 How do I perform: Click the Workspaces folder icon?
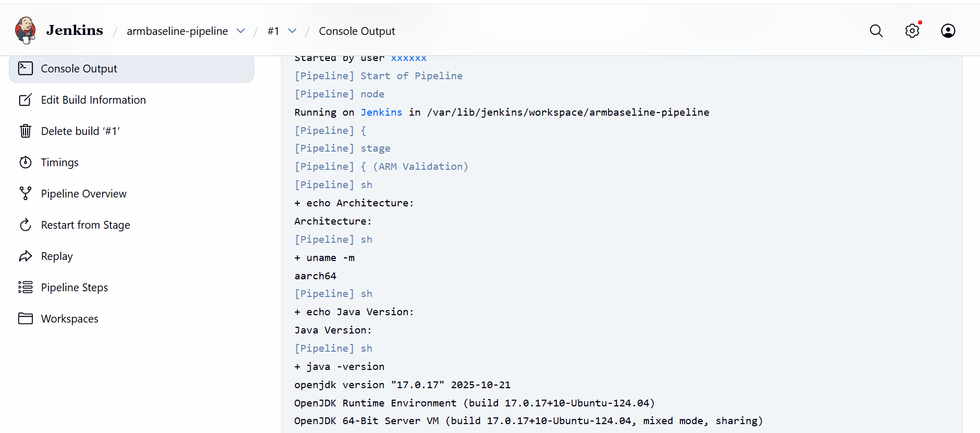tap(26, 318)
